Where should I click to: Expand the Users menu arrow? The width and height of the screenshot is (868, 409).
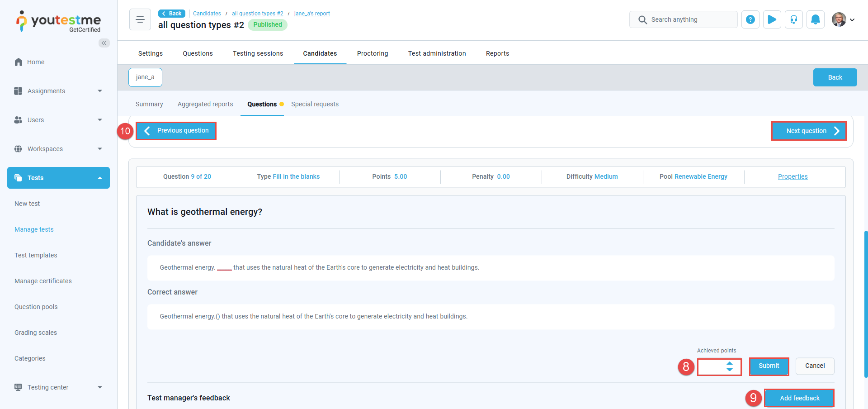click(x=100, y=120)
